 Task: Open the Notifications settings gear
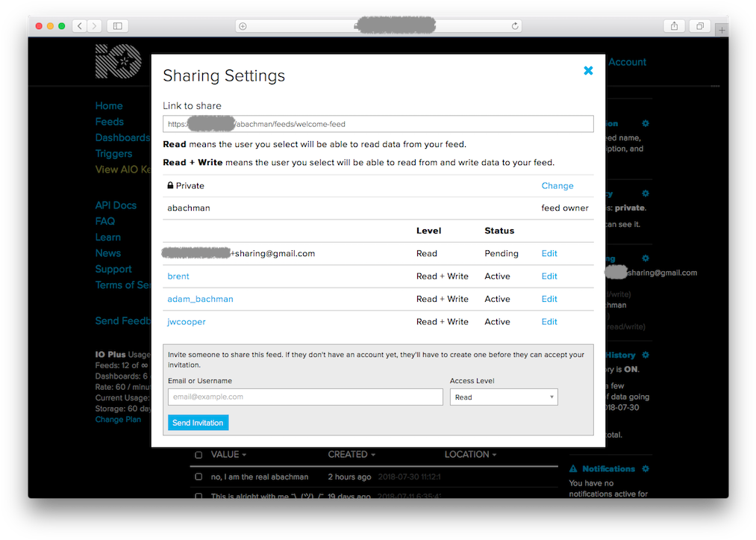pyautogui.click(x=646, y=468)
